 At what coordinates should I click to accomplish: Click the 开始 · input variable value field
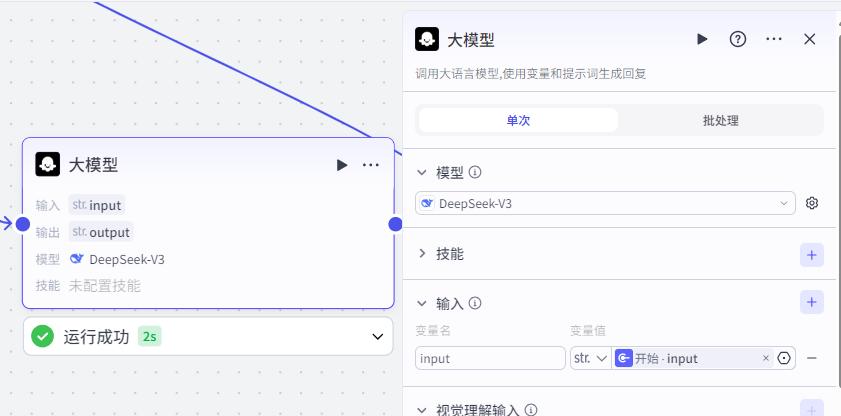[692, 358]
